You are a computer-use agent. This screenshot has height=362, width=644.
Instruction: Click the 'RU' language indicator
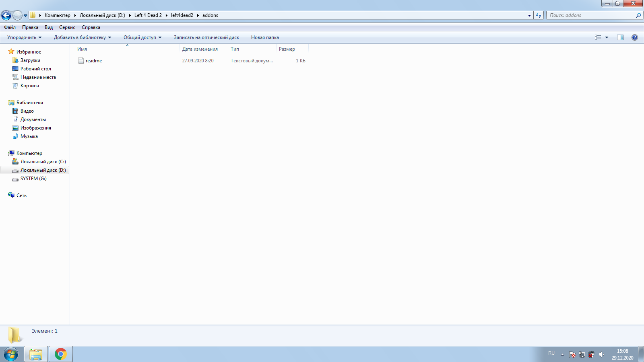click(x=551, y=353)
